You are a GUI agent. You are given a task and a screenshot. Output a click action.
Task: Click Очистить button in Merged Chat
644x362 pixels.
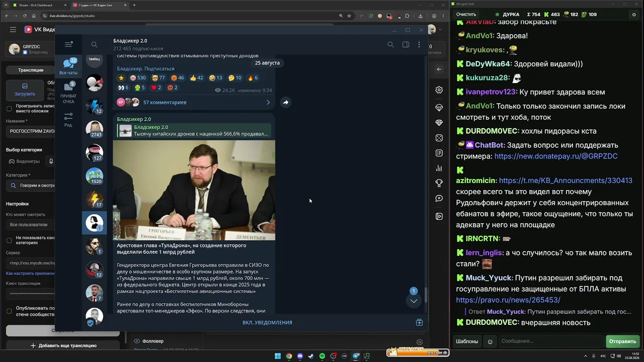click(x=466, y=15)
